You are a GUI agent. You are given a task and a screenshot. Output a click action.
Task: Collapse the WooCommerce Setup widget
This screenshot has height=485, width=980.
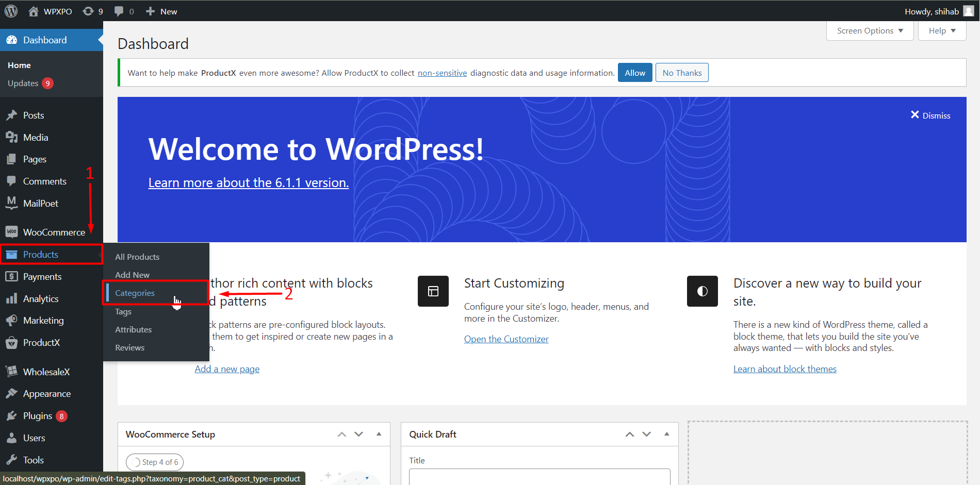click(x=379, y=434)
